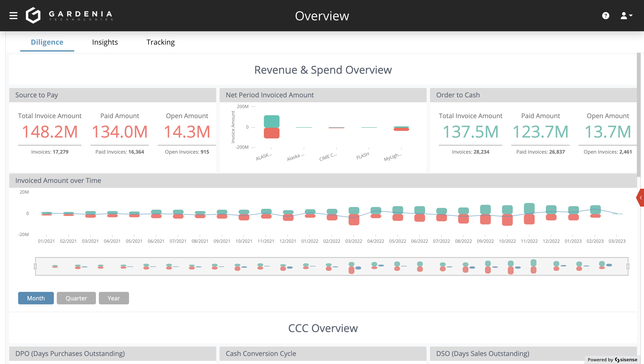
Task: Click the Gardenia Technologies logo
Action: 69,15
